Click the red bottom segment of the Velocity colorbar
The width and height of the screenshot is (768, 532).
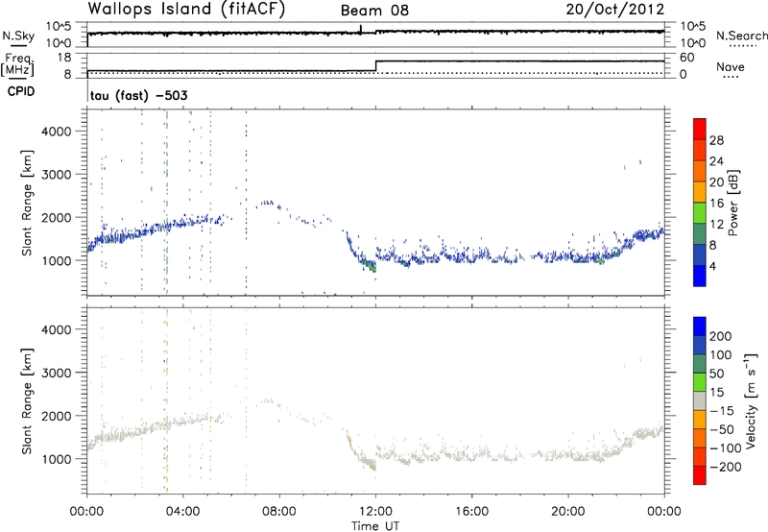pyautogui.click(x=700, y=475)
